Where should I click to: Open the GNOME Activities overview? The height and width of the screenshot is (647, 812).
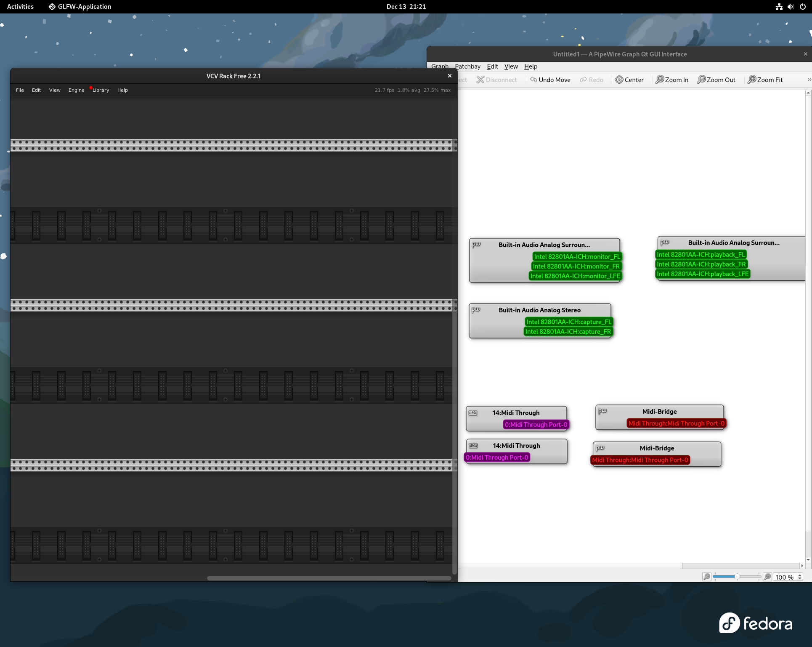20,7
